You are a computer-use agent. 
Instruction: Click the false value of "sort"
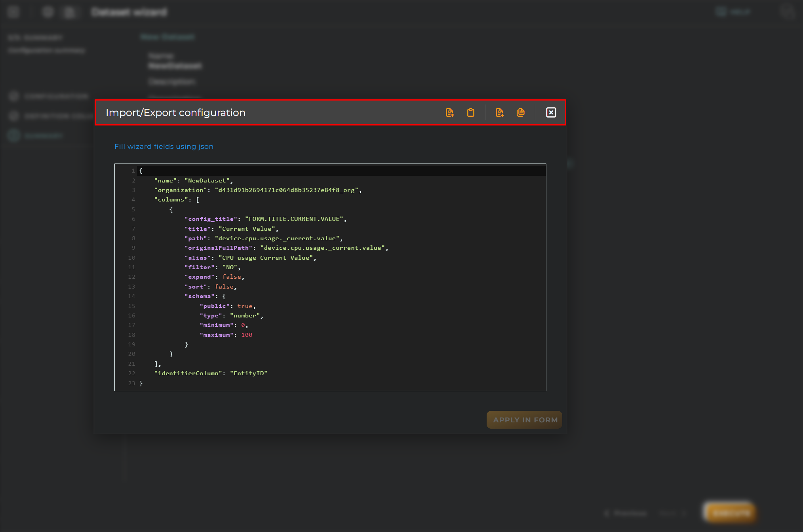224,287
